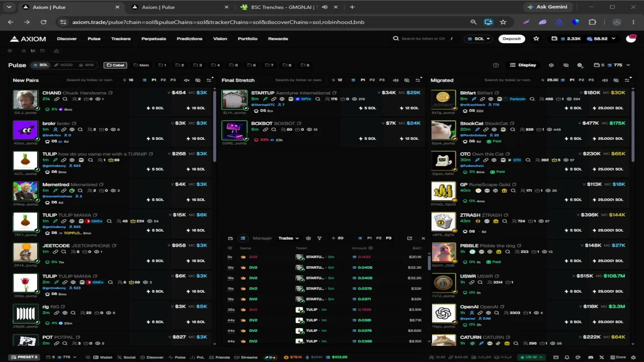
Task: Focus the header token or CA search field
Action: (x=423, y=39)
